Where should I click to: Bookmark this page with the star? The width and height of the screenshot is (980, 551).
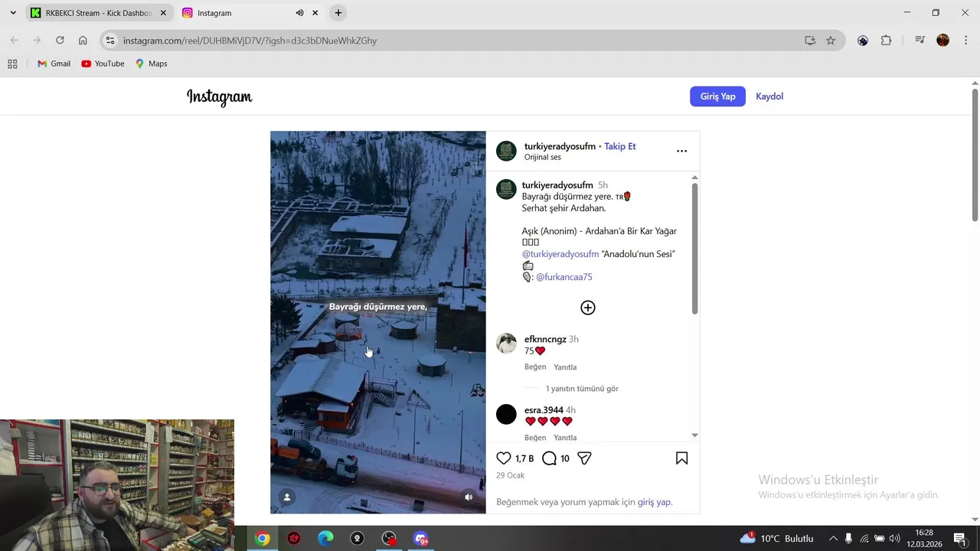[831, 41]
